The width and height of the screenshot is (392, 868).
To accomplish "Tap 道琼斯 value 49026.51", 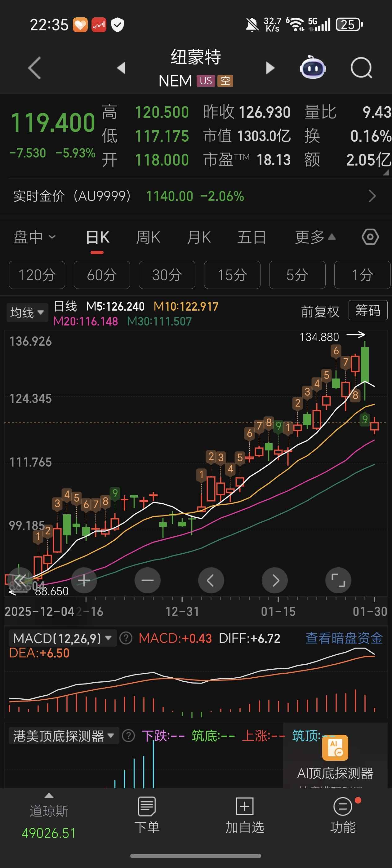I will tap(49, 833).
